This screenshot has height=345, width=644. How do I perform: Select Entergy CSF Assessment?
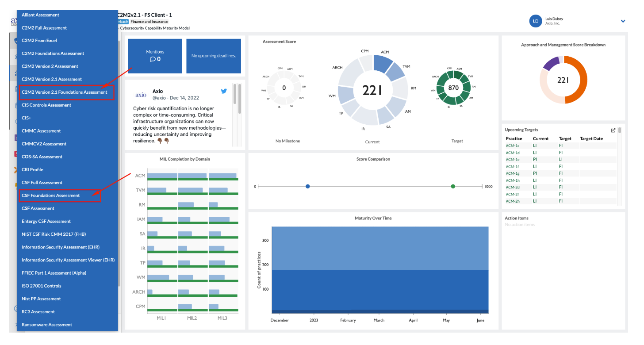tap(46, 221)
